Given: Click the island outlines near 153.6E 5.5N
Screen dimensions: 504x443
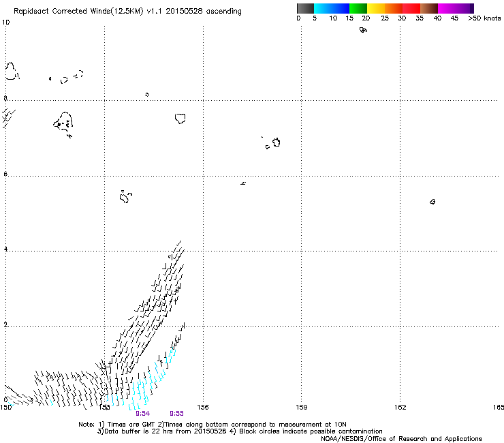Looking at the screenshot, I should (125, 196).
